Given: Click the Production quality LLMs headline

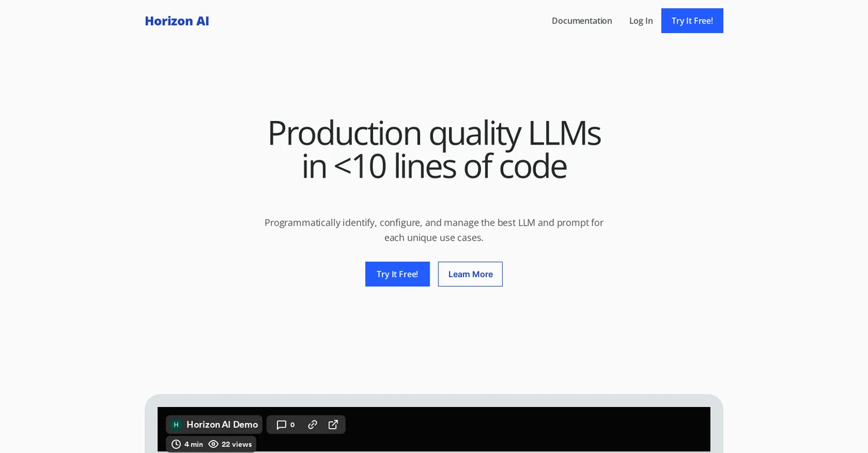Looking at the screenshot, I should point(434,149).
